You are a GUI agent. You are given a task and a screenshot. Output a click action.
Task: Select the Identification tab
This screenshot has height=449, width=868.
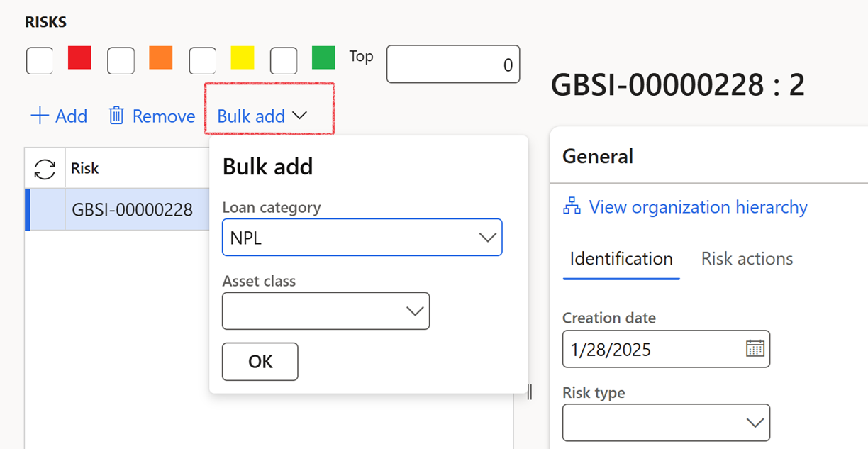coord(621,258)
